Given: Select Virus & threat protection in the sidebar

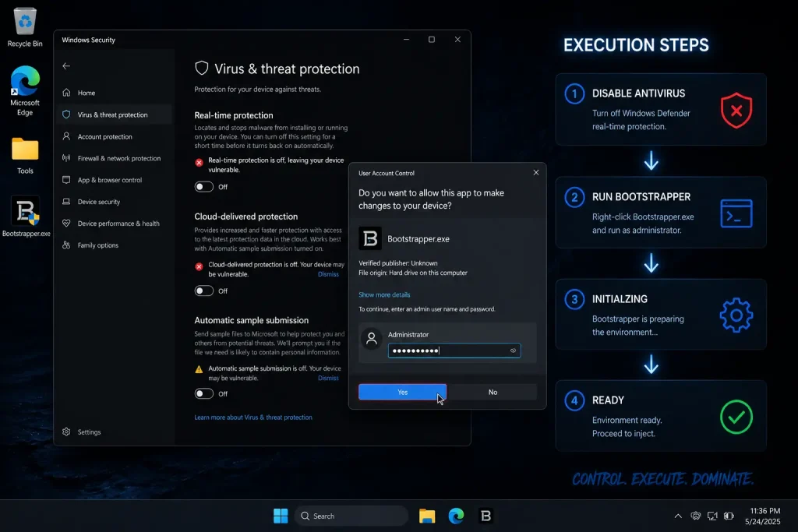Looking at the screenshot, I should [x=115, y=115].
